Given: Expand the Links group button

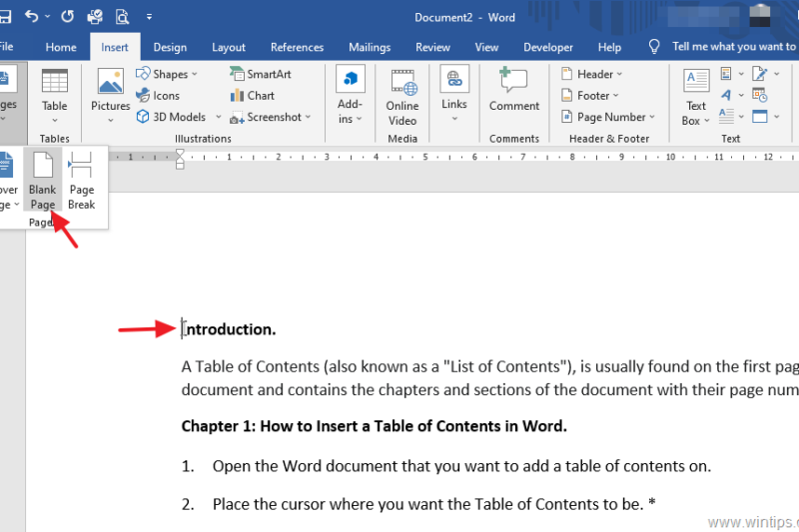Looking at the screenshot, I should point(454,95).
